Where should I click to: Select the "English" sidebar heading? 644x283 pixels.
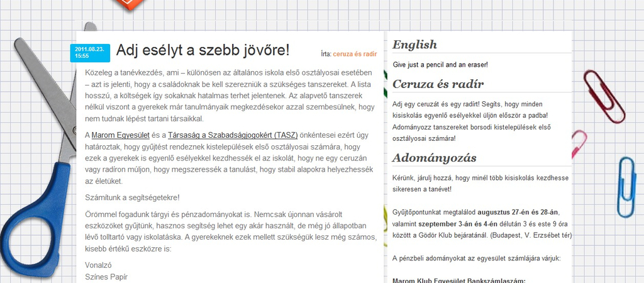[415, 45]
